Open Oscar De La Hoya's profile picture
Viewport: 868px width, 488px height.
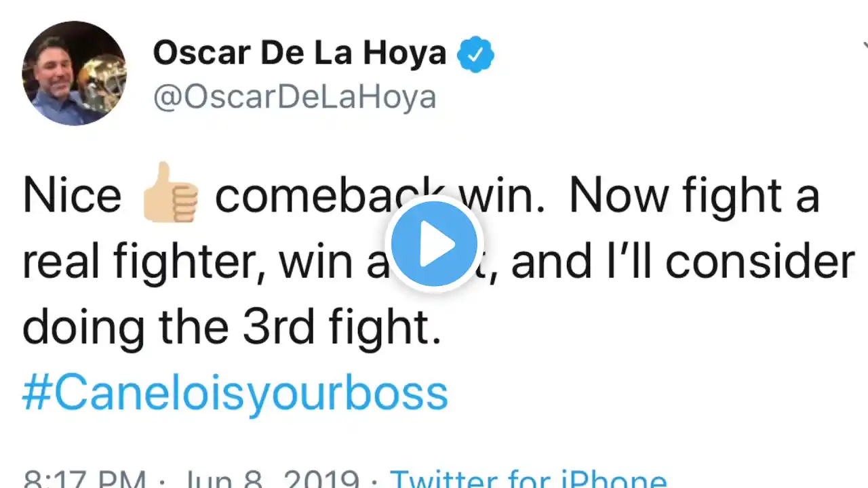click(x=74, y=73)
